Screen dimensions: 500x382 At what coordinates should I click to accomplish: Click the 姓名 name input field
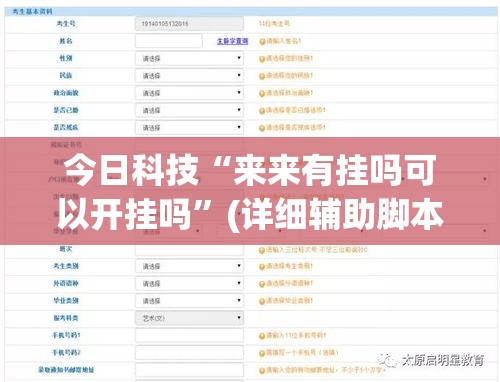tap(168, 41)
